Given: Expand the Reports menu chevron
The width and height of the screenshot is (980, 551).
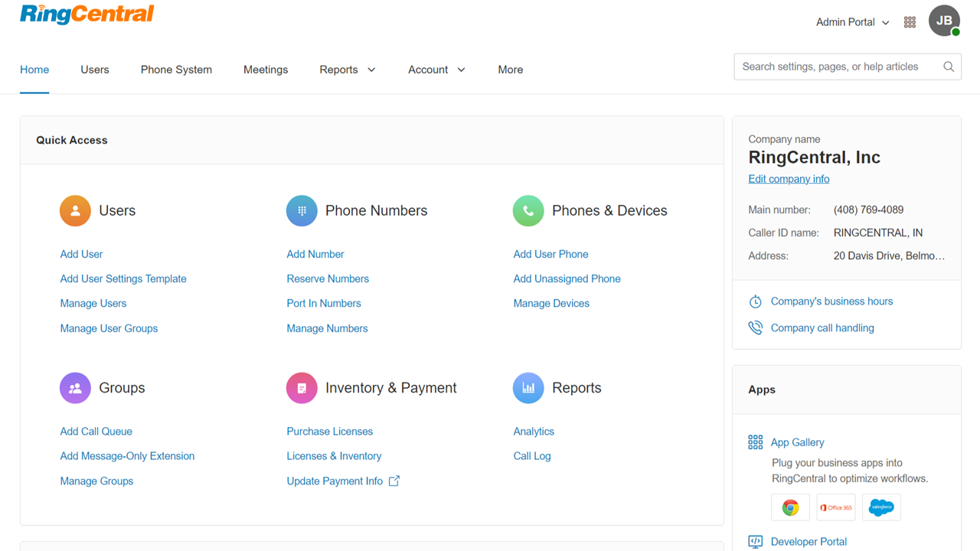Looking at the screenshot, I should pos(371,70).
